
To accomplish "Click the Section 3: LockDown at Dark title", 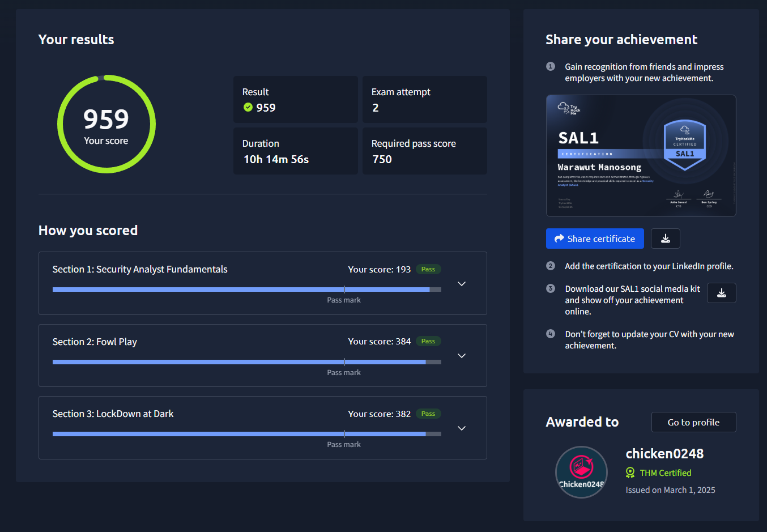I will pyautogui.click(x=113, y=414).
